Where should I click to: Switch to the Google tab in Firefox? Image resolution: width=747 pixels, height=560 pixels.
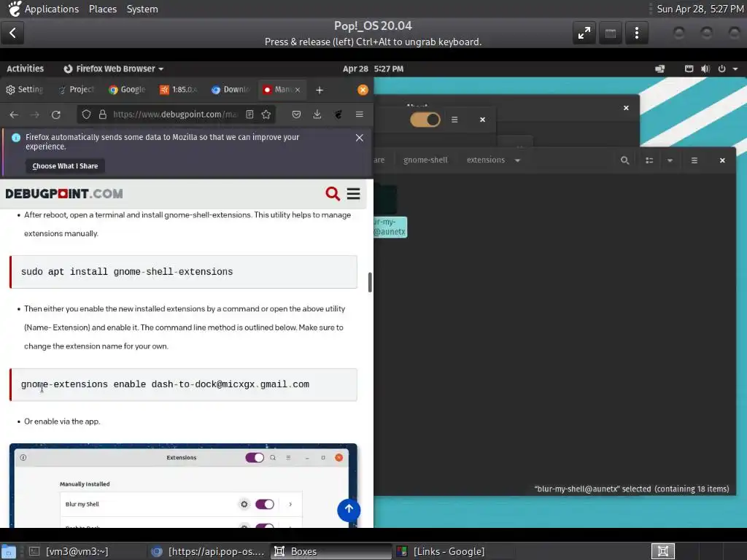point(127,90)
